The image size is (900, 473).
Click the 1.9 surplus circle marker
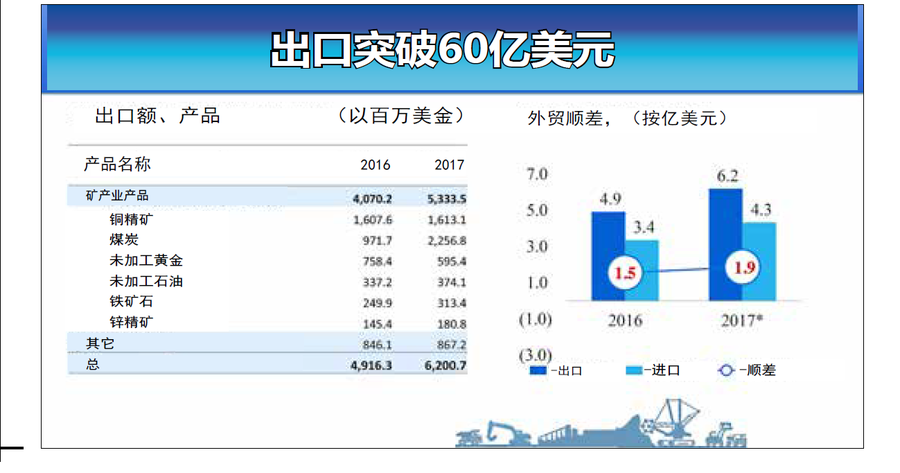point(743,267)
